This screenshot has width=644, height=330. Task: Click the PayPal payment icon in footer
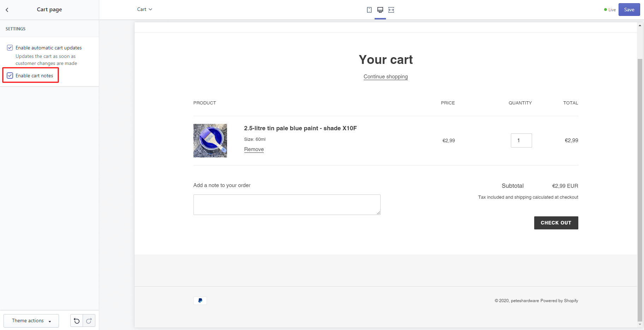pyautogui.click(x=200, y=300)
